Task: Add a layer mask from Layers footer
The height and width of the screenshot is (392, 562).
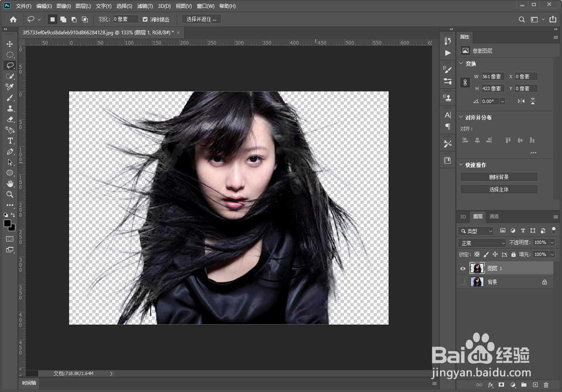Action: [x=502, y=385]
